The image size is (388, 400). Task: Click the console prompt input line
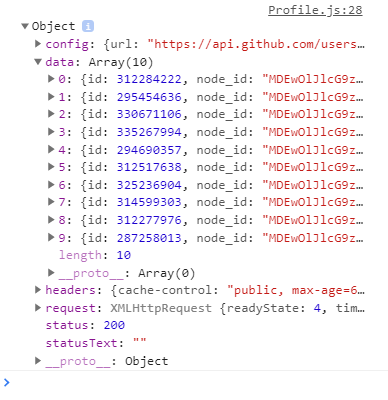[194, 382]
